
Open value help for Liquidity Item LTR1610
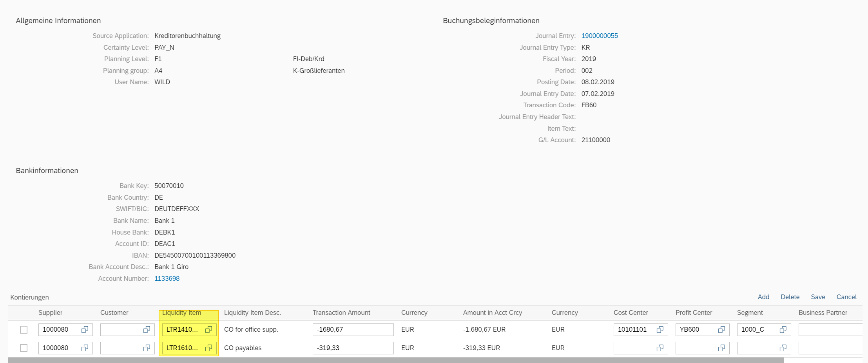coord(208,348)
